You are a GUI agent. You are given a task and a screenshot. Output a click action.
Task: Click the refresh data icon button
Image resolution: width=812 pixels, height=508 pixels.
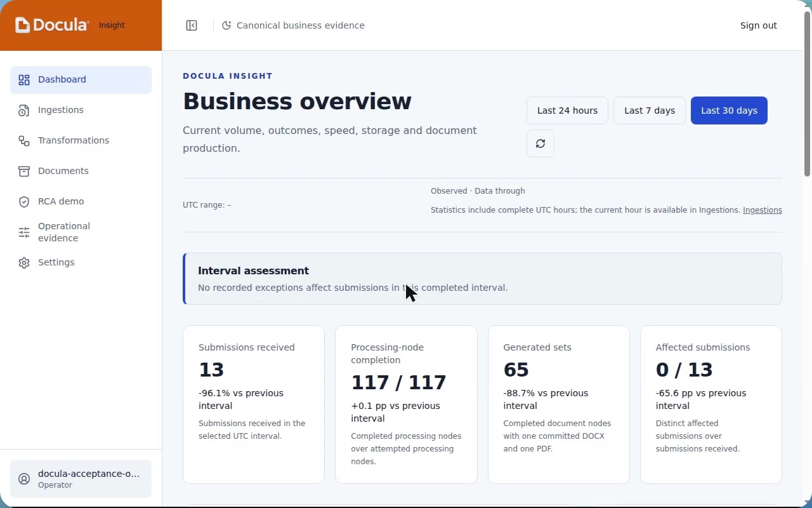click(540, 144)
